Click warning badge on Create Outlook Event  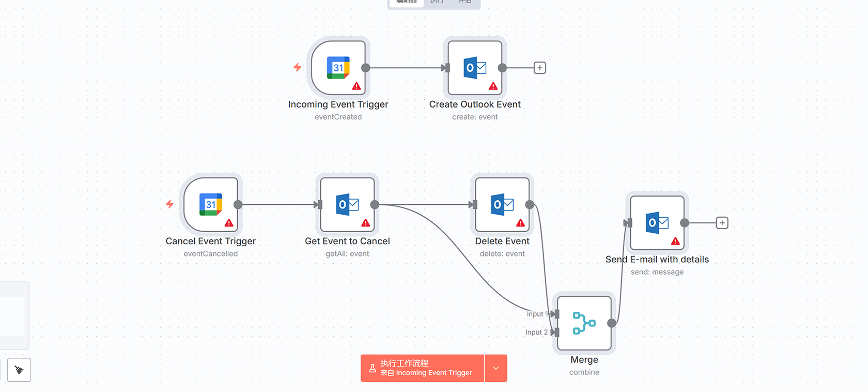point(493,86)
